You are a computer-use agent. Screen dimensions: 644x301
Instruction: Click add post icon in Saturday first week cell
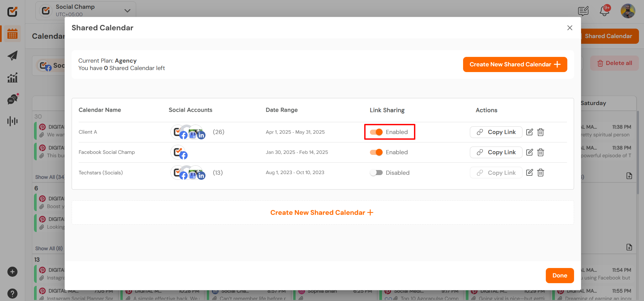629,176
